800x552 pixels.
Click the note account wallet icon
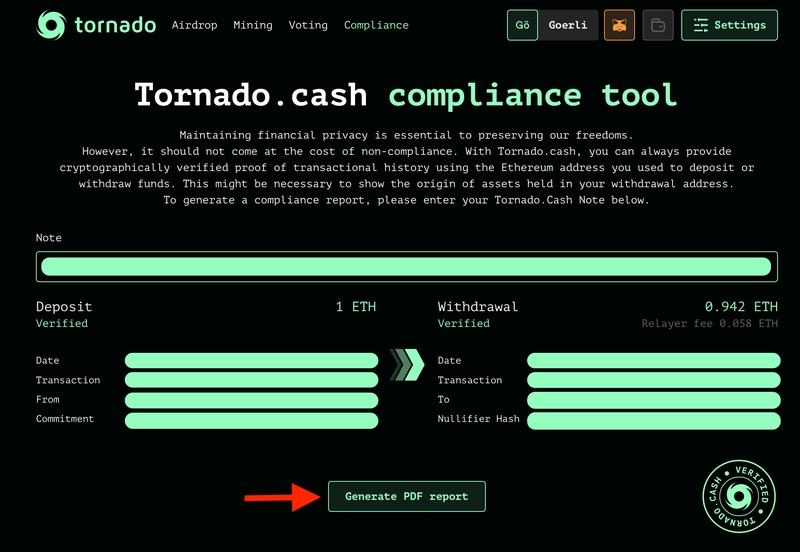657,25
